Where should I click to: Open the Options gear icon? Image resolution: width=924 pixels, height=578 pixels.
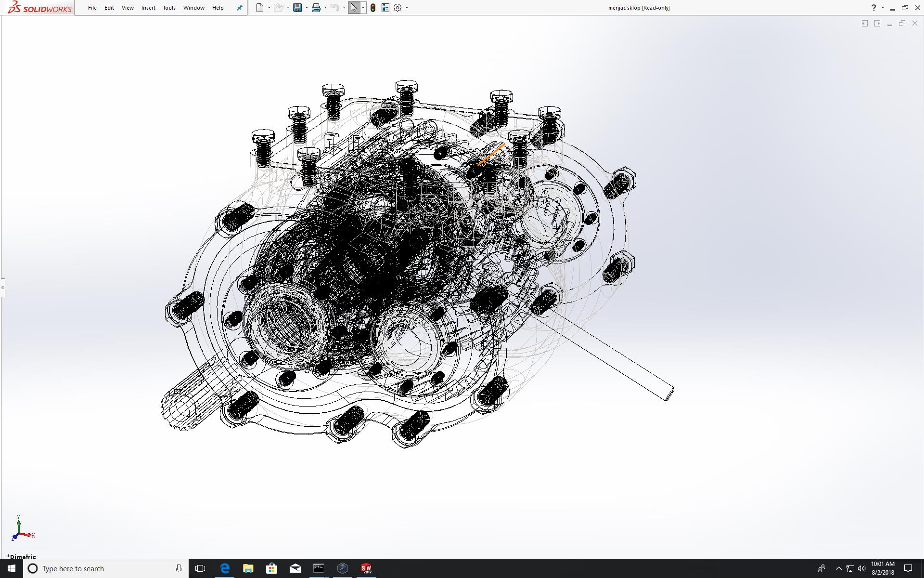click(x=398, y=8)
